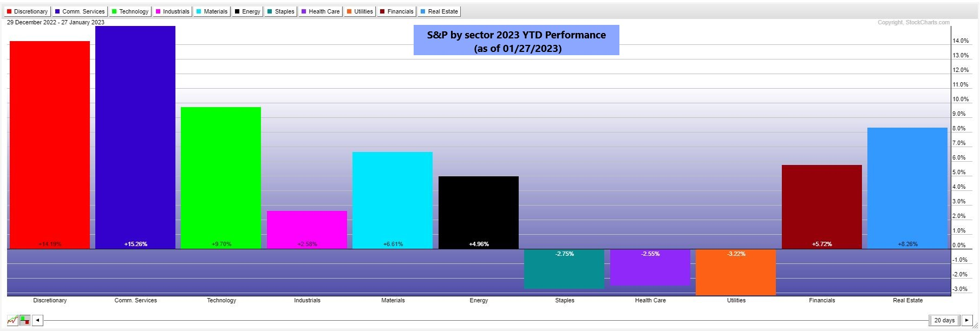Toggle Comm. Services sector visibility

(79, 11)
